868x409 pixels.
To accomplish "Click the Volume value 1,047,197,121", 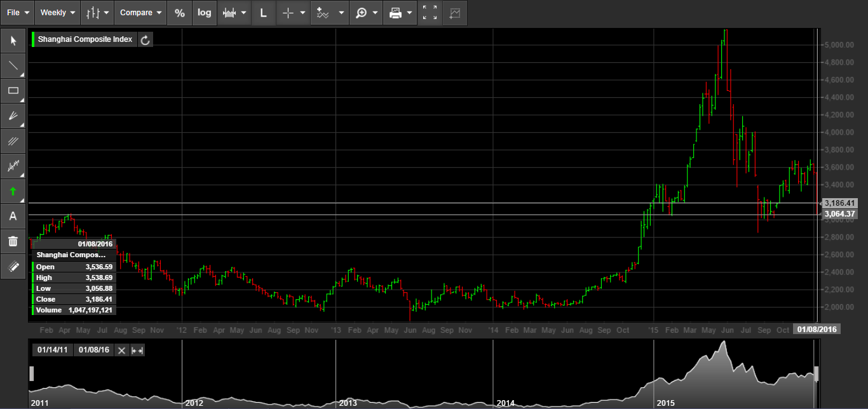I will click(x=90, y=310).
